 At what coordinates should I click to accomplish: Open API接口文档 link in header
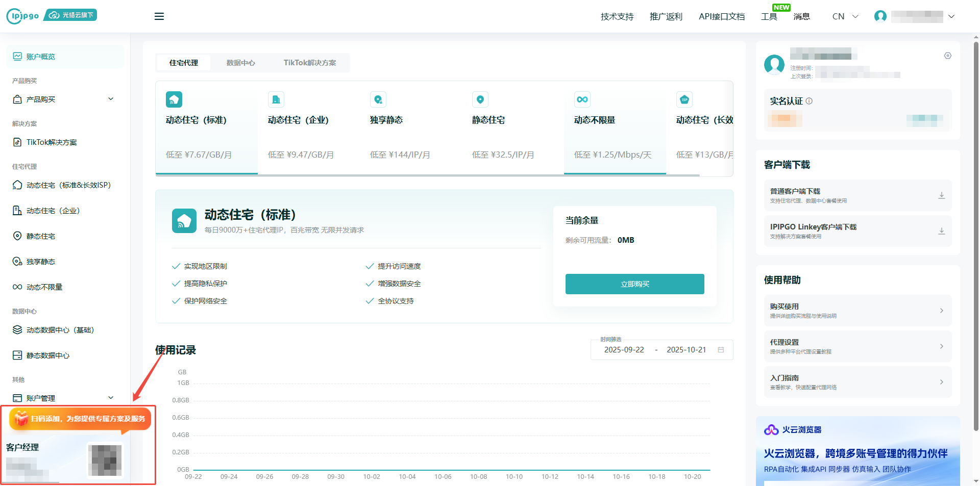[721, 16]
